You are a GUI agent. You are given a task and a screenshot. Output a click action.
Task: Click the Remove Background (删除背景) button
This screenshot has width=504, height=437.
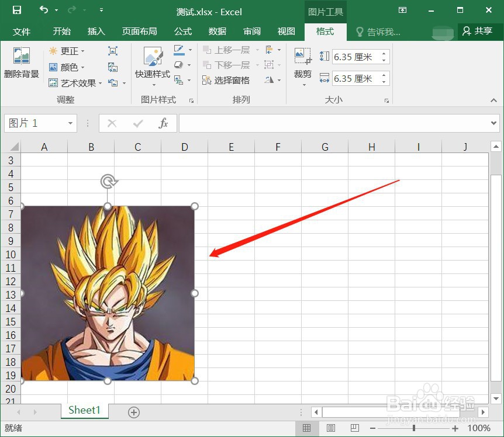coord(22,63)
